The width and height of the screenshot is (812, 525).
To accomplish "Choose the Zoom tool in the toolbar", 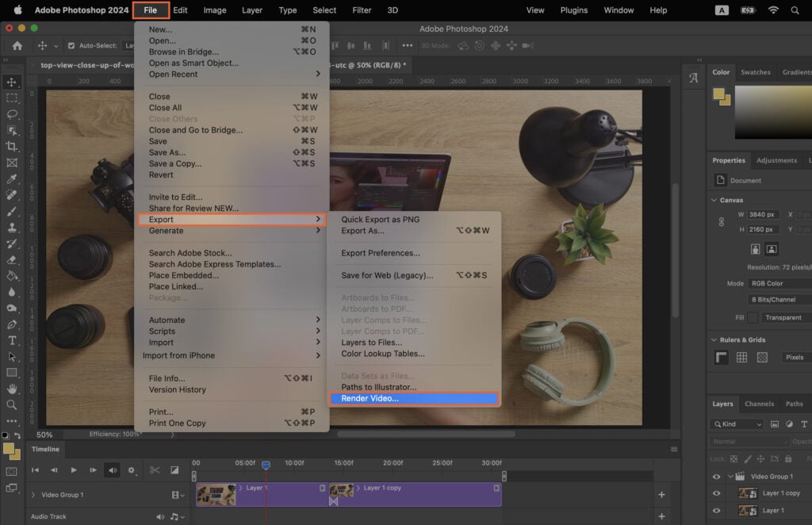I will point(12,405).
